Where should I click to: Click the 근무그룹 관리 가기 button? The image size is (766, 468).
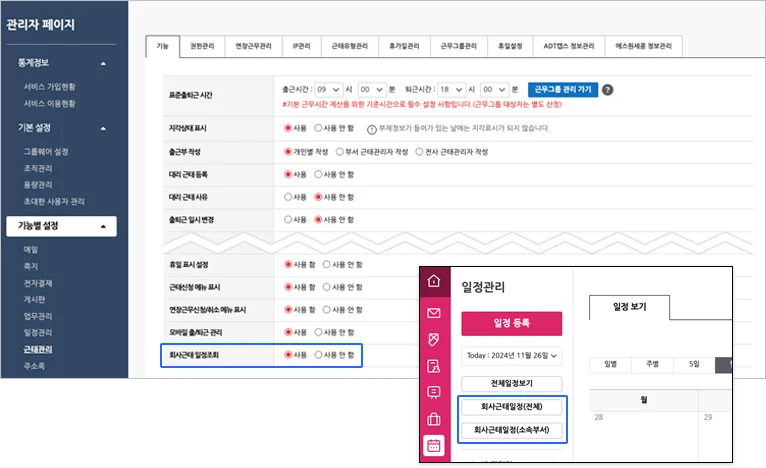click(561, 89)
